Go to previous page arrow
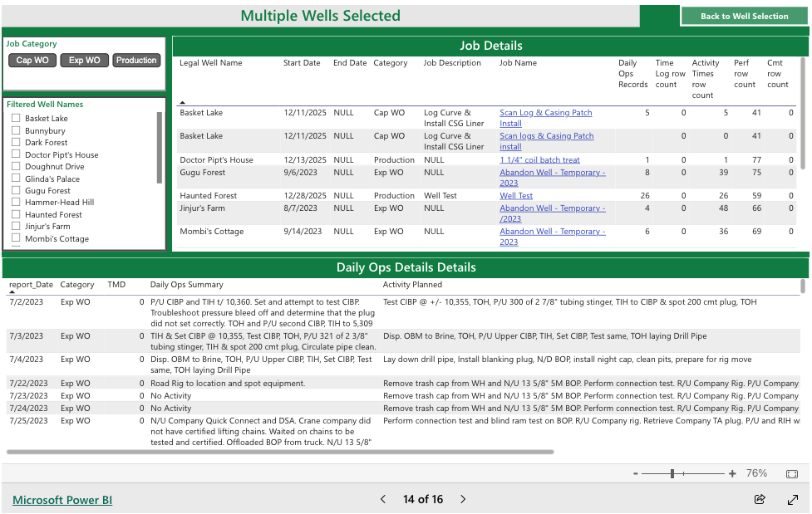Screen dimensions: 812x514 pyautogui.click(x=383, y=499)
